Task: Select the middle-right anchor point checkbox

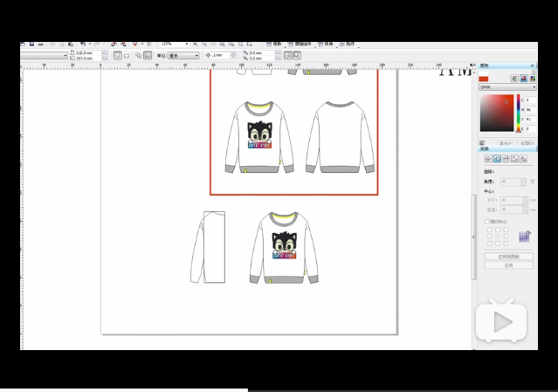Action: pyautogui.click(x=506, y=237)
